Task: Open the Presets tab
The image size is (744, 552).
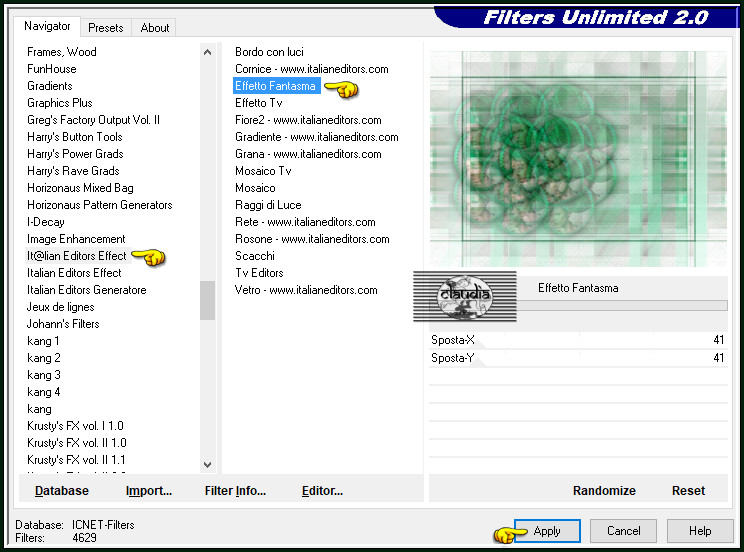Action: [x=106, y=28]
